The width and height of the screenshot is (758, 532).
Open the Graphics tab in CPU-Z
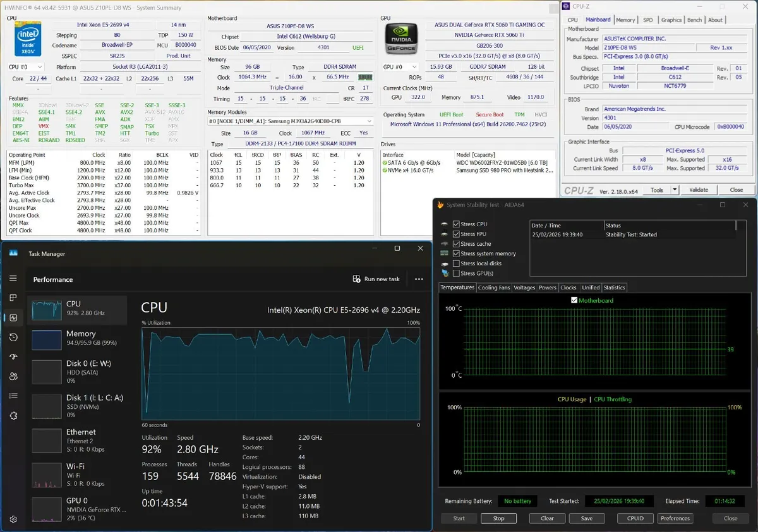pos(671,20)
